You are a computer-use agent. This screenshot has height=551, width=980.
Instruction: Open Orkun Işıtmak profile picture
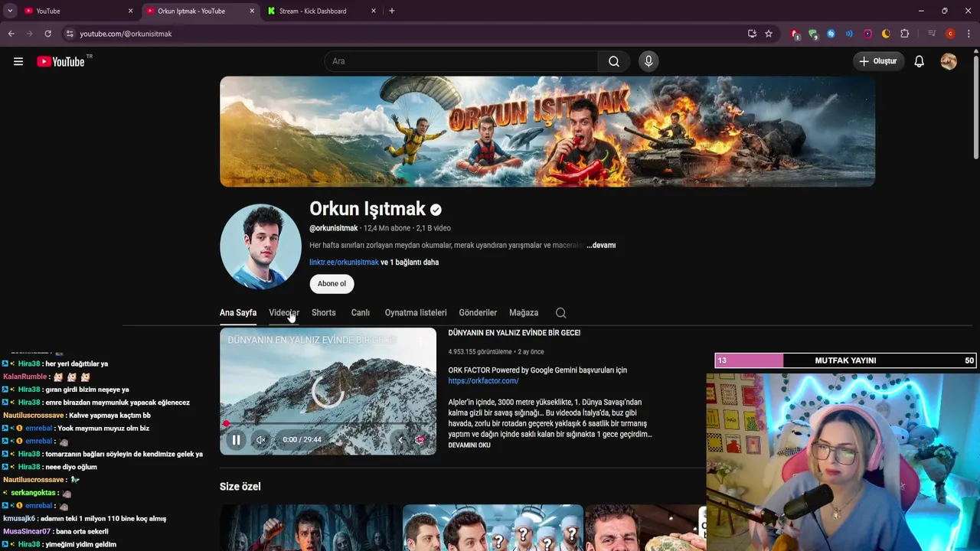(260, 246)
